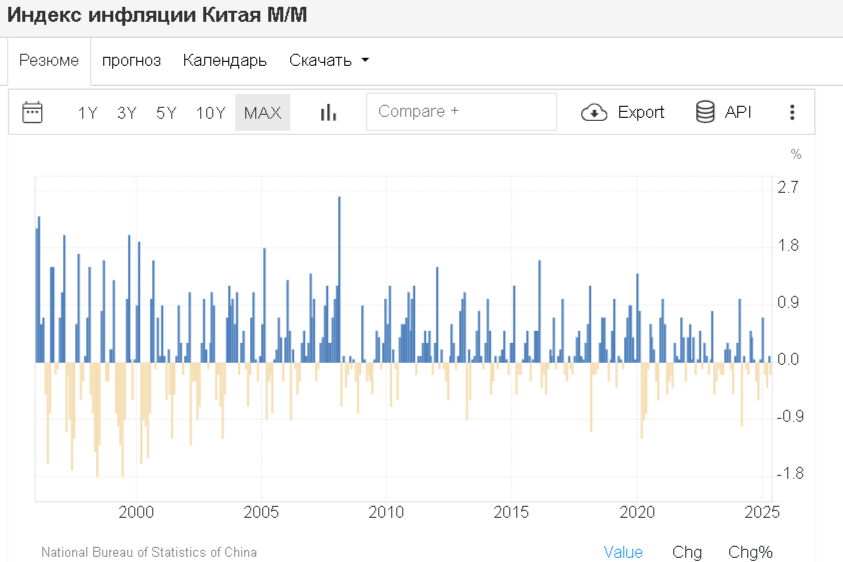Screen dimensions: 843x562
Task: Select the Value display option
Action: click(x=623, y=552)
